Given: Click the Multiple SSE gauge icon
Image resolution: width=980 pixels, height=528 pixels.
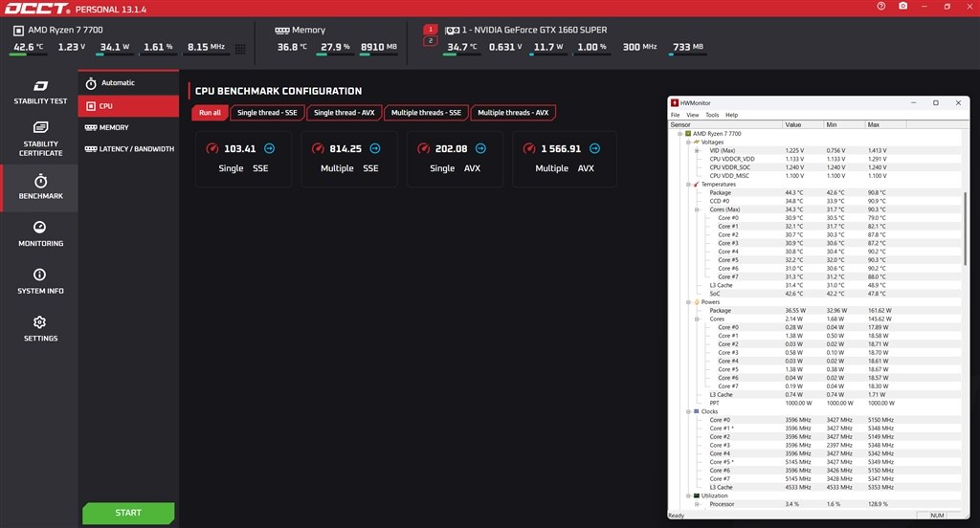Looking at the screenshot, I should click(318, 148).
